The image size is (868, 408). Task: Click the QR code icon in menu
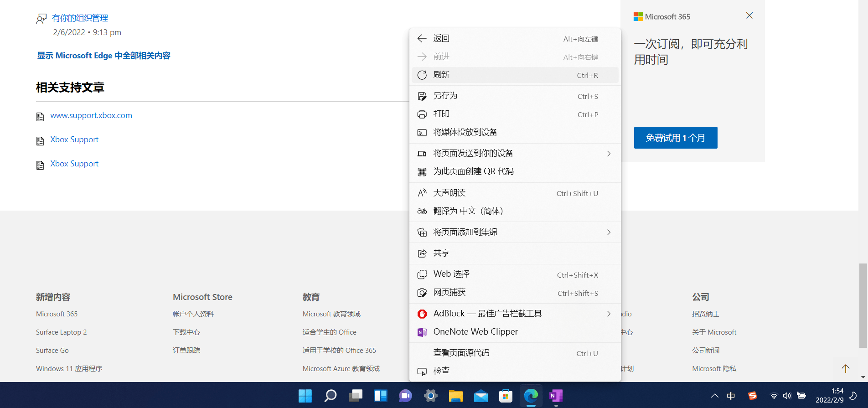click(x=422, y=172)
